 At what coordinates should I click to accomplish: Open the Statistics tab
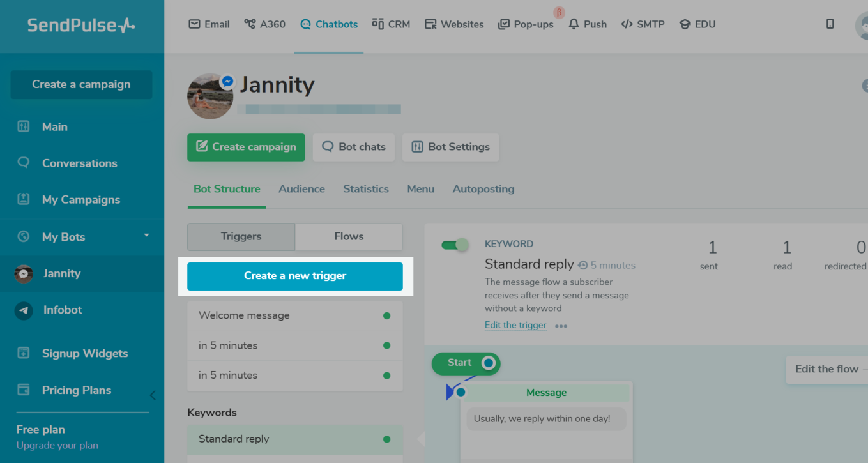pyautogui.click(x=366, y=189)
